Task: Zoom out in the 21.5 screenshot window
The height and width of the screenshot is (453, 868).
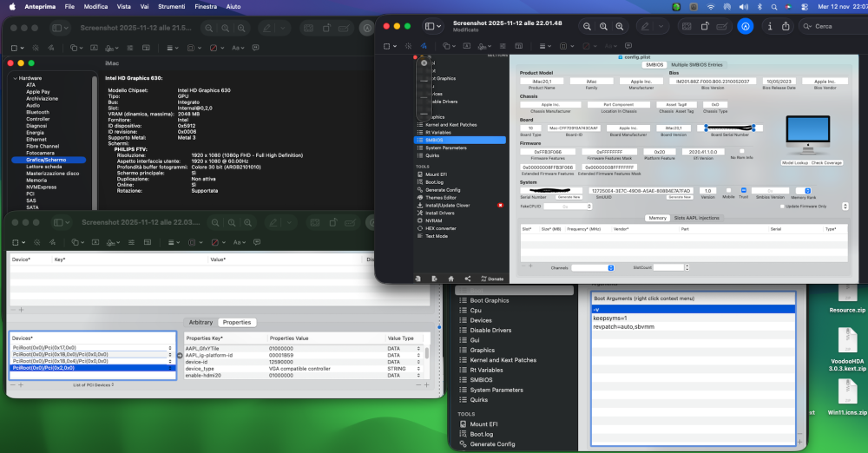Action: point(208,28)
